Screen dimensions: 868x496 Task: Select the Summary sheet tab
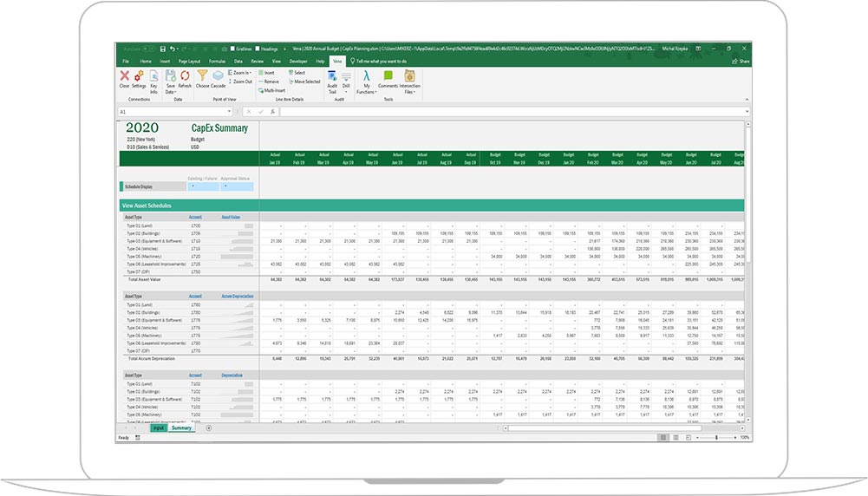click(181, 427)
